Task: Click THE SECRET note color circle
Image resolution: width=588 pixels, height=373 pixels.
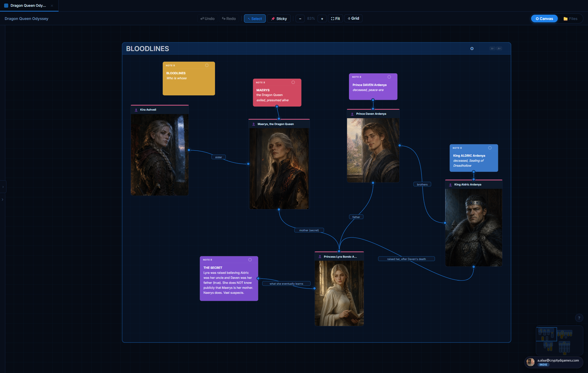Action: 250,259
